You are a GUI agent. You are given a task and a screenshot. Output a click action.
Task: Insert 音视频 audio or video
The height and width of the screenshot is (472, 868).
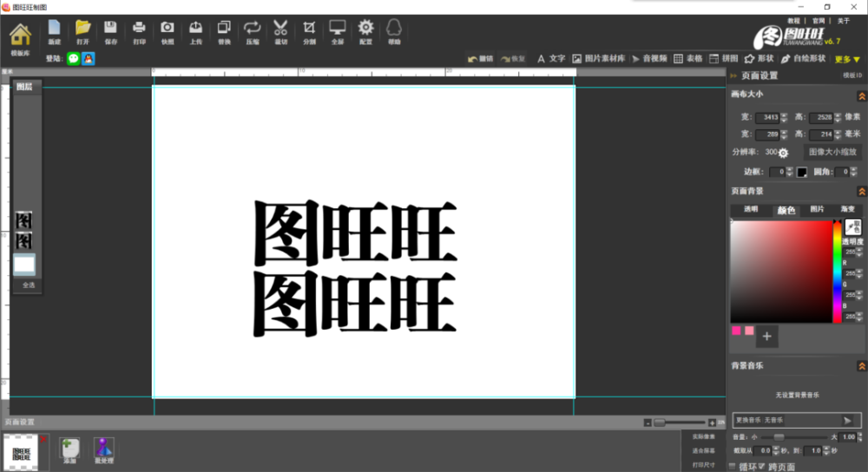649,59
